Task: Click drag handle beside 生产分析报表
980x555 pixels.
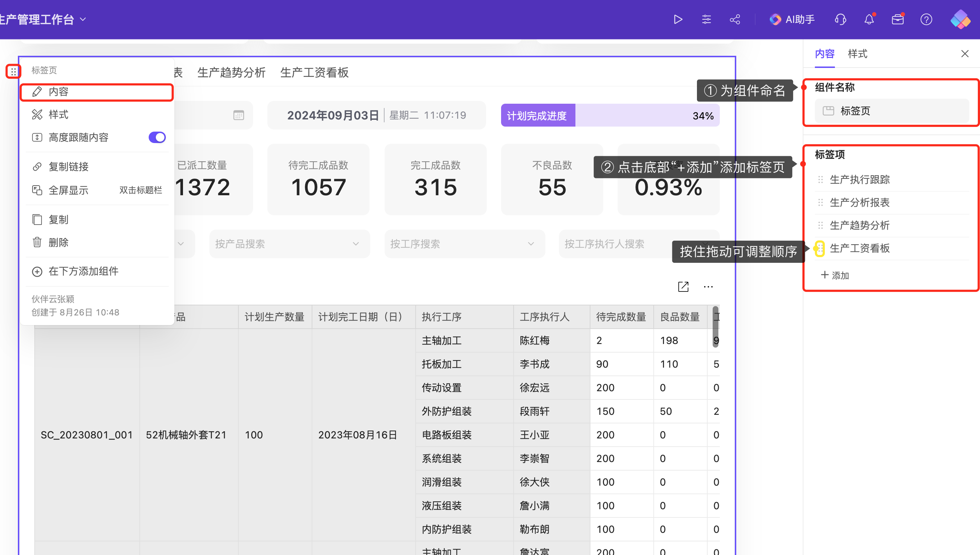Action: (820, 202)
